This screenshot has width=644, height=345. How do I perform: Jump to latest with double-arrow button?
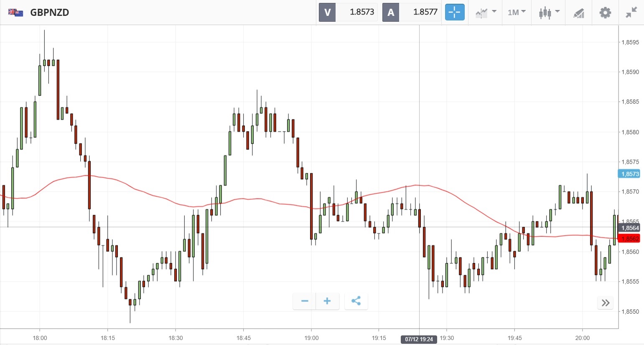(x=605, y=303)
